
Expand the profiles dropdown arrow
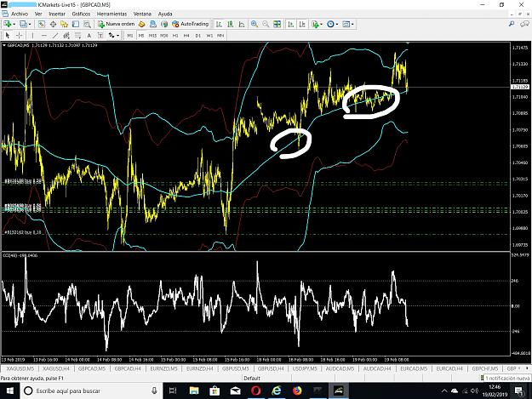(x=30, y=24)
